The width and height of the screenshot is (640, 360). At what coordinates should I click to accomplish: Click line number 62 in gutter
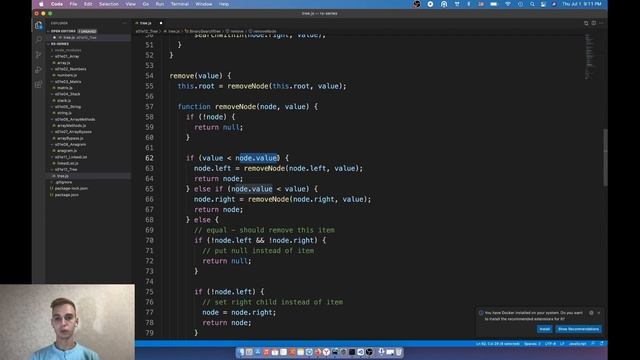click(149, 158)
